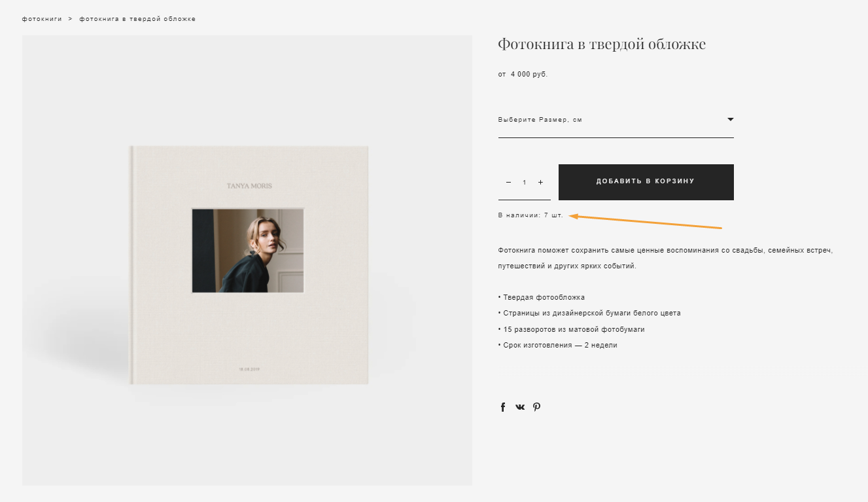This screenshot has width=868, height=502.
Task: Click the 'TANYA MORIS' title on the cover
Action: (x=249, y=186)
